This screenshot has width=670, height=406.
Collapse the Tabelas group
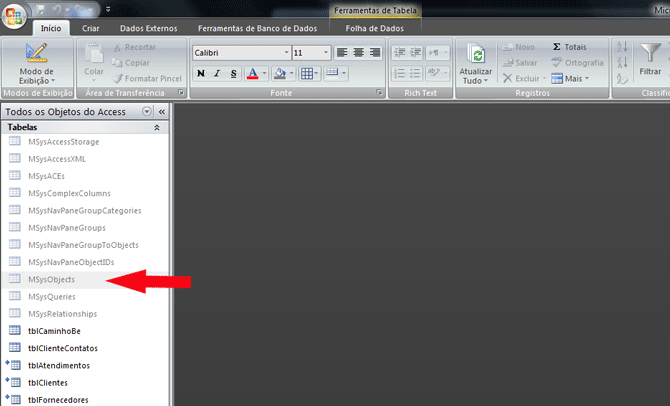157,127
